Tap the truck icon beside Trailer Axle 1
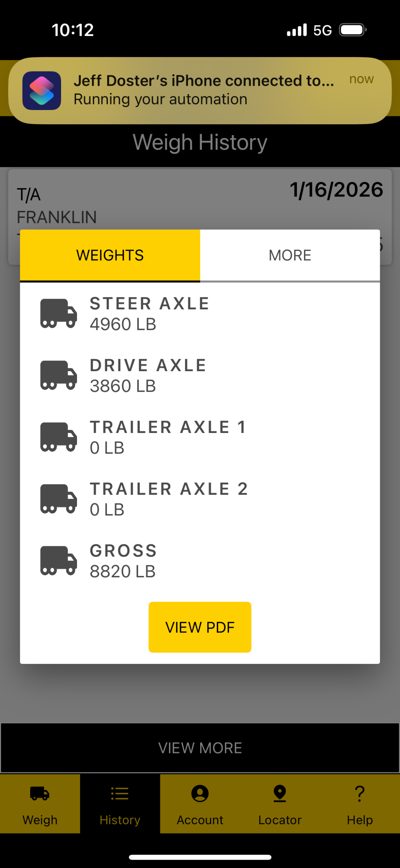 (x=58, y=437)
